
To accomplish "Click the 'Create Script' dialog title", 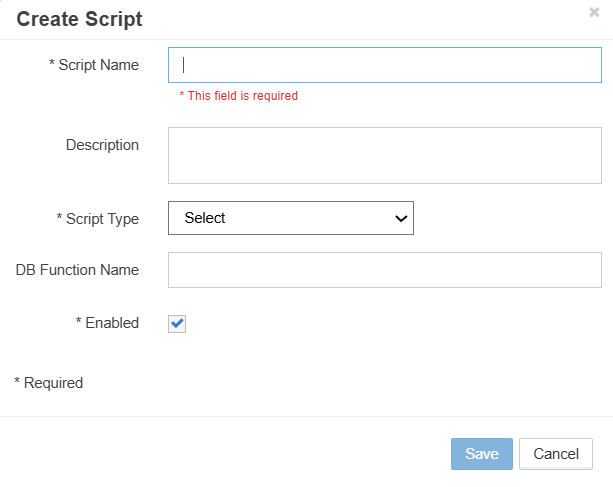I will tap(79, 19).
